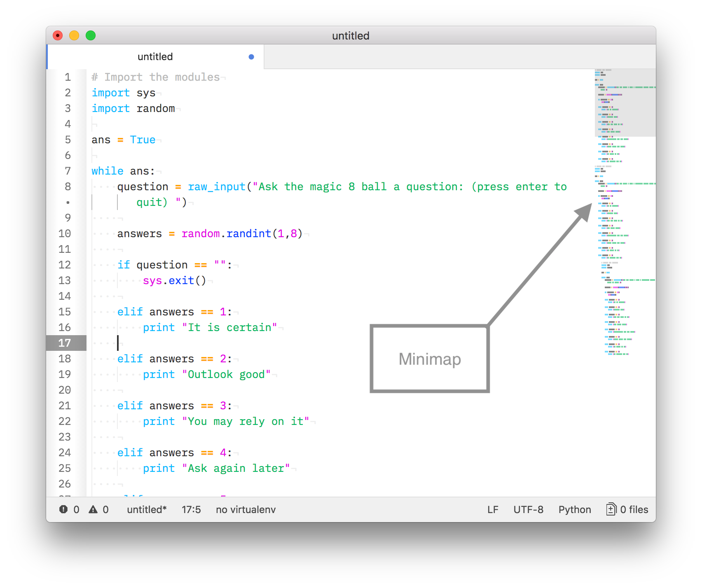Click 'elif answers == 3:' line

click(x=175, y=406)
